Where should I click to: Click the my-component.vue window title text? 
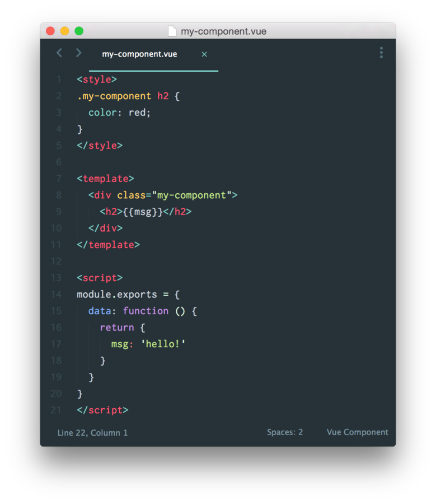(x=224, y=31)
